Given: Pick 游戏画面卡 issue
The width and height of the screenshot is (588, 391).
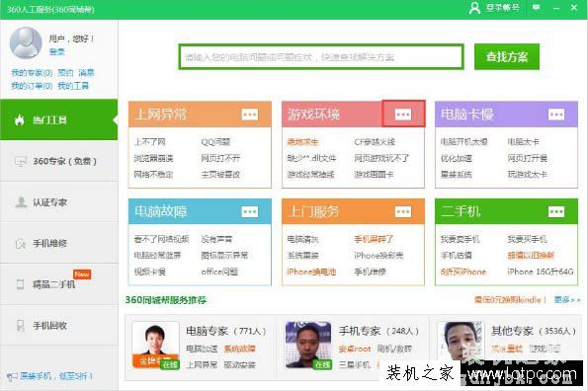Looking at the screenshot, I should [x=374, y=174].
